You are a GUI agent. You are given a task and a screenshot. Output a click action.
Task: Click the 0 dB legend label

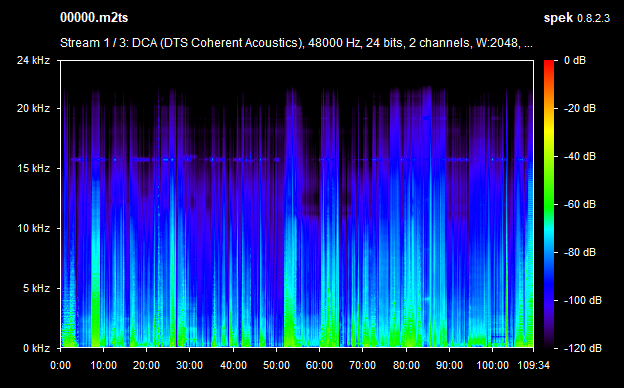click(575, 60)
